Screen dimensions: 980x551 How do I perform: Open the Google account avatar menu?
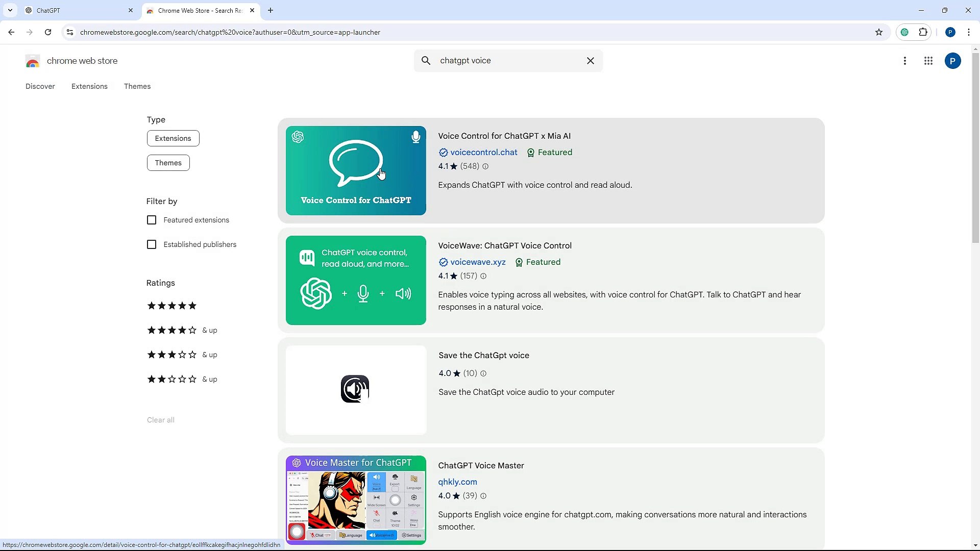[x=952, y=61]
